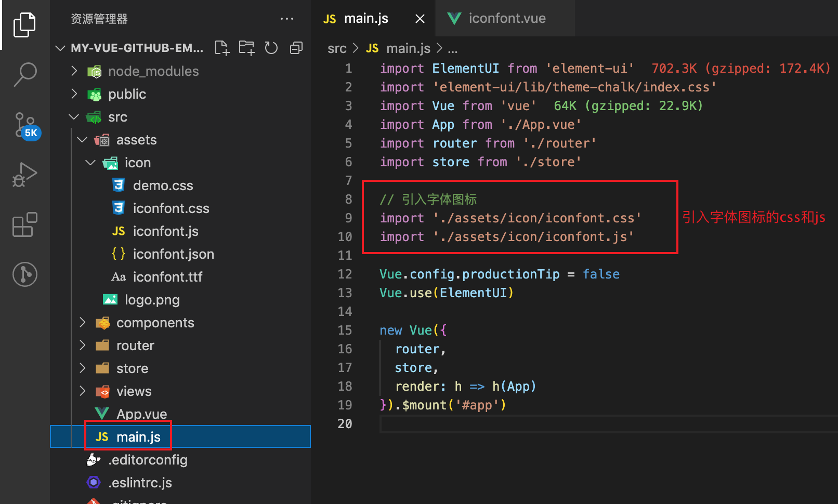Click the './router' import path on line 5
Viewport: 838px width, 504px height.
pyautogui.click(x=560, y=143)
